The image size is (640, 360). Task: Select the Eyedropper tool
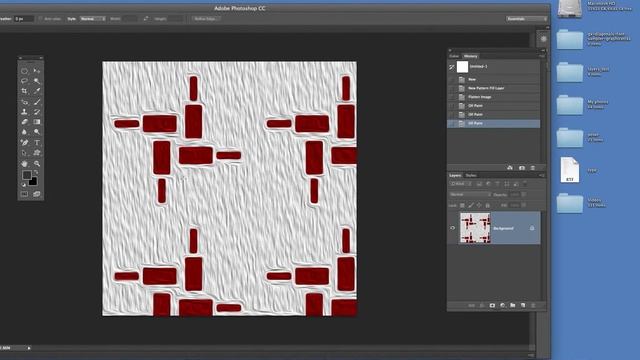pyautogui.click(x=37, y=91)
